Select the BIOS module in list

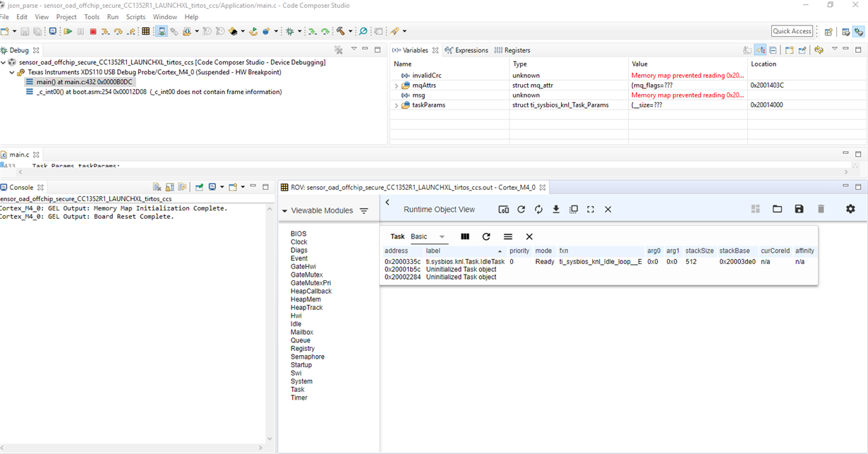click(299, 234)
